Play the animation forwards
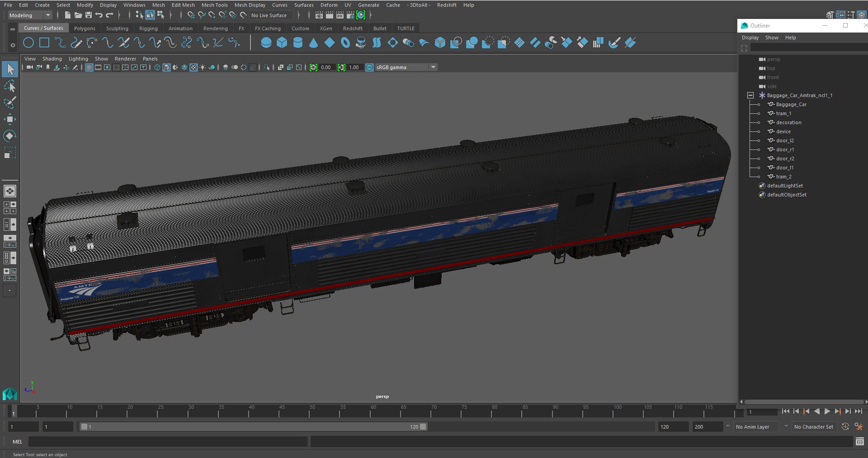Viewport: 868px width, 458px height. [827, 411]
